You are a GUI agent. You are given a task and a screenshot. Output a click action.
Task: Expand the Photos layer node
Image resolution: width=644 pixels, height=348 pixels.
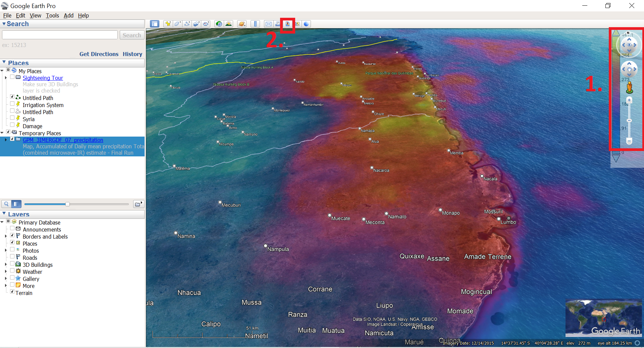(x=6, y=250)
